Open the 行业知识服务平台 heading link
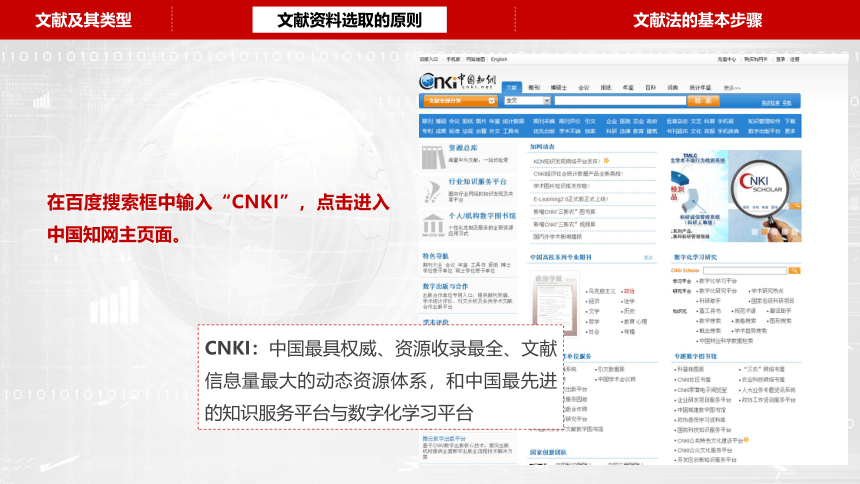Image resolution: width=860 pixels, height=484 pixels. pos(478,182)
